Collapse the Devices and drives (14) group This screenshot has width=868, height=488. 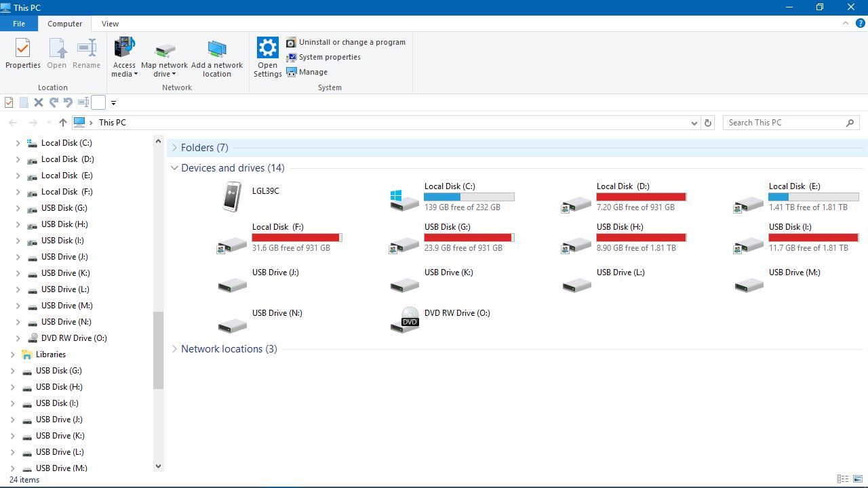174,168
